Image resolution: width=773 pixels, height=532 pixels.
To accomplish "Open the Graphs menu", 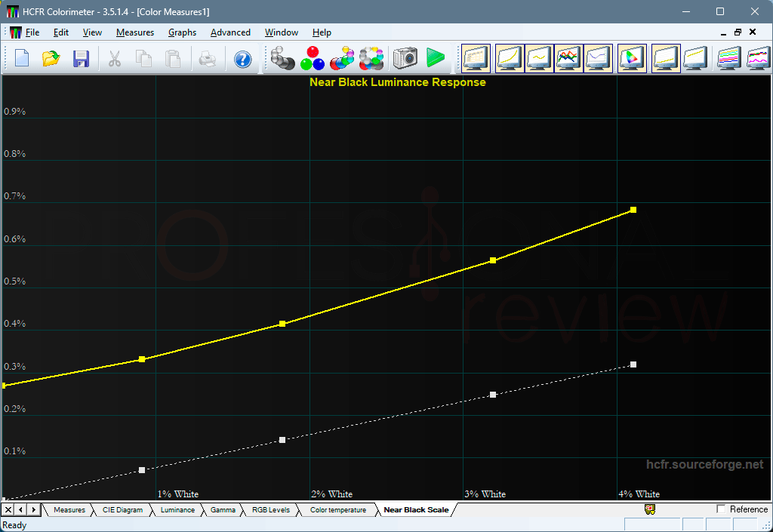I will pos(182,32).
